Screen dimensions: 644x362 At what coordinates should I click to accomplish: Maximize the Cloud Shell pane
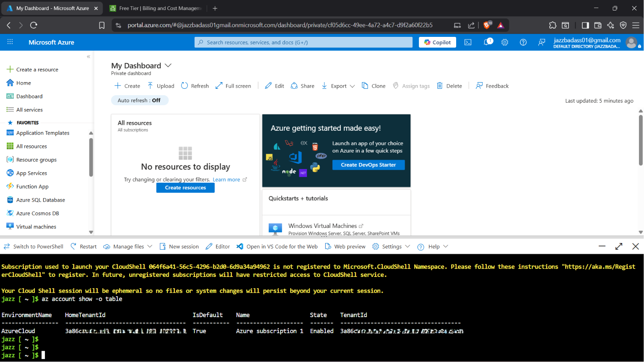click(619, 246)
